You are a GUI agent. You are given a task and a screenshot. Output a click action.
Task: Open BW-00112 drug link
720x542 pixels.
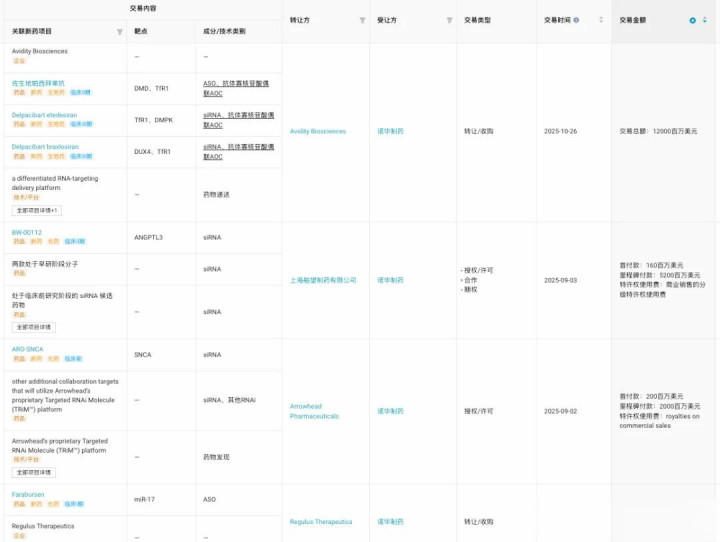tap(27, 232)
